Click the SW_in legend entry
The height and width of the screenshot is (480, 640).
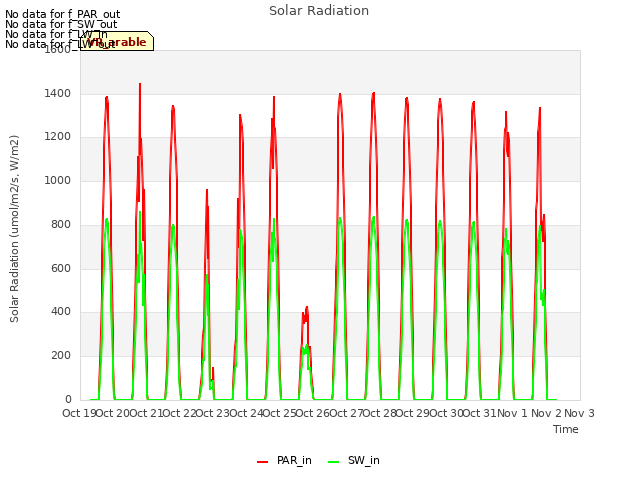point(353,460)
